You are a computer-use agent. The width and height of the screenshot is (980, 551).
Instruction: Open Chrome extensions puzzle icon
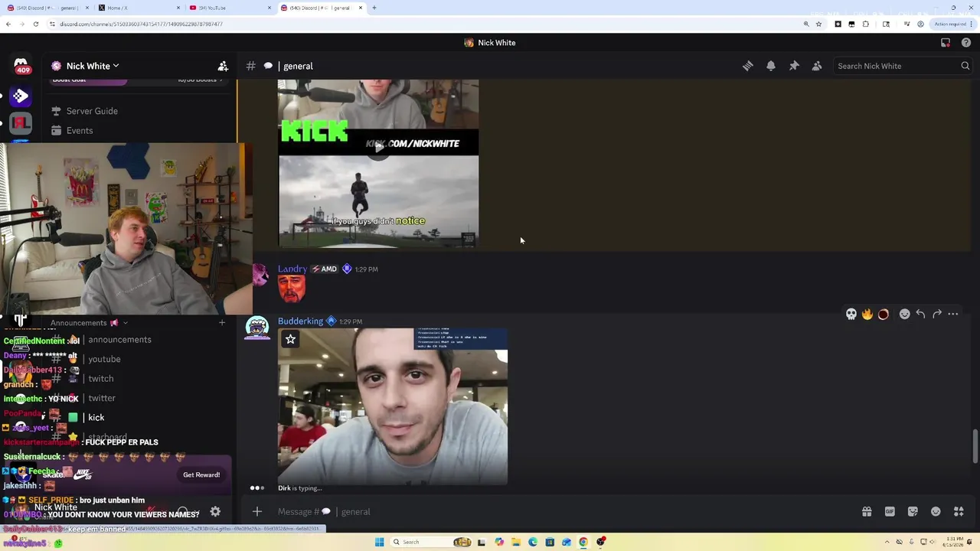point(865,24)
